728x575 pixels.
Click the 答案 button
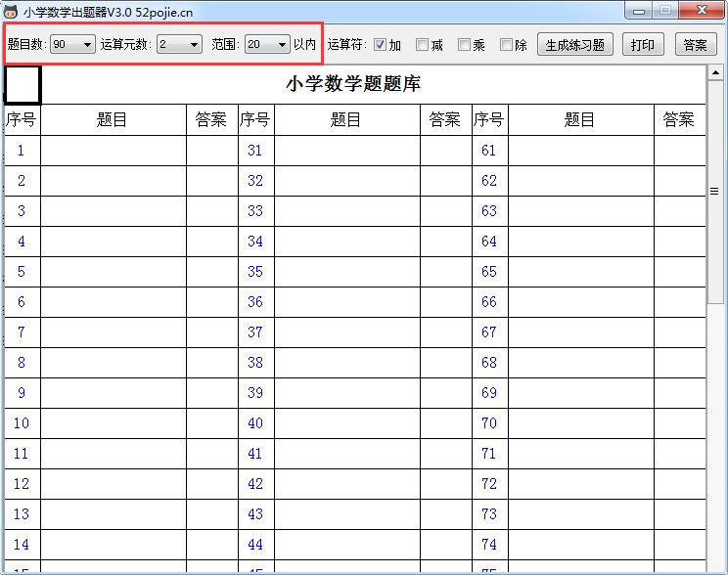[695, 45]
